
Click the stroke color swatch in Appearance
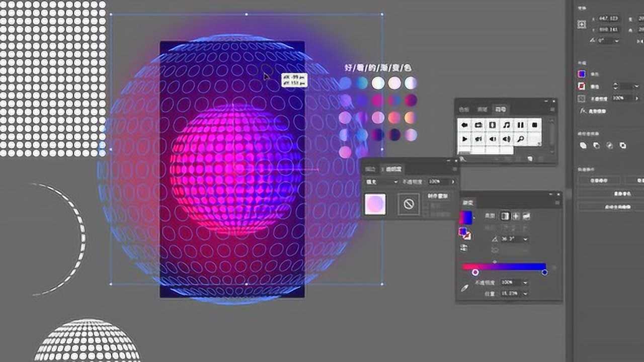tap(582, 86)
